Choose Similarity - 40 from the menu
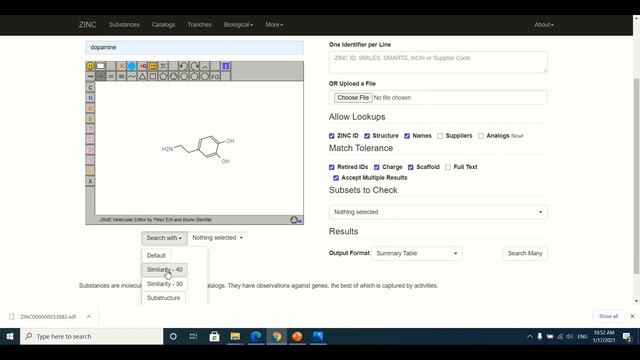This screenshot has width=640, height=360. tap(164, 269)
